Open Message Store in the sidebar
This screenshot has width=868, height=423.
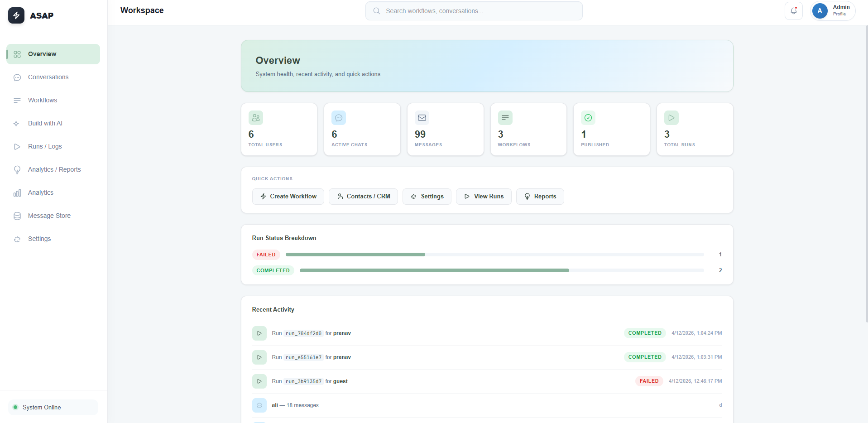53,216
